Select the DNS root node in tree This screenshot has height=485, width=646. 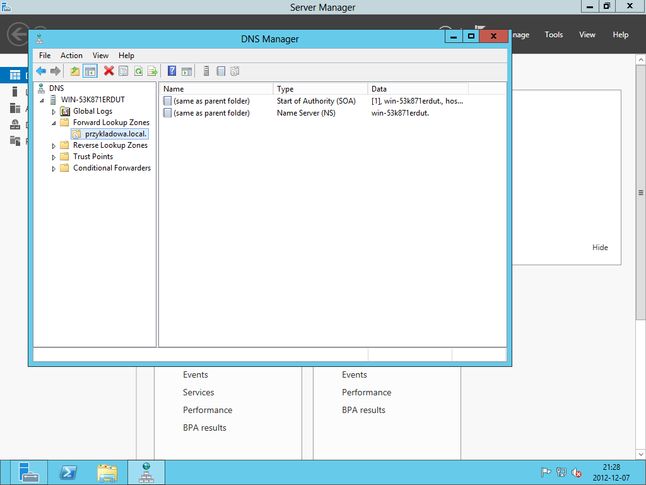tap(56, 88)
